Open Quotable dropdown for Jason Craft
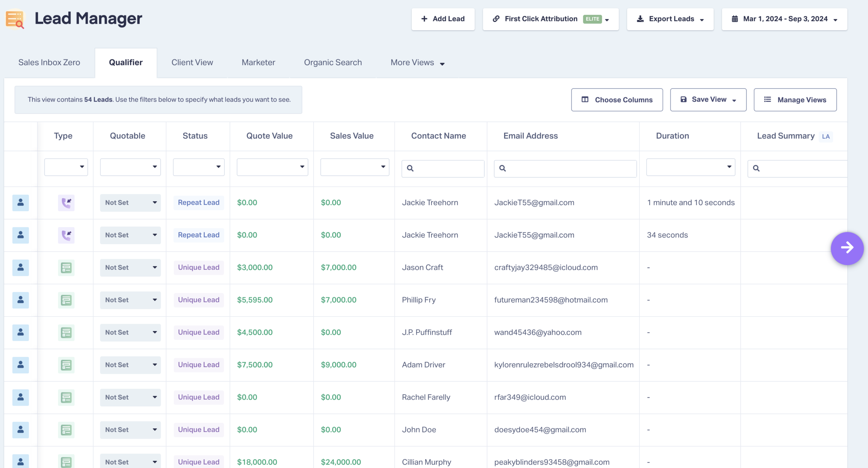The image size is (868, 468). coord(130,268)
